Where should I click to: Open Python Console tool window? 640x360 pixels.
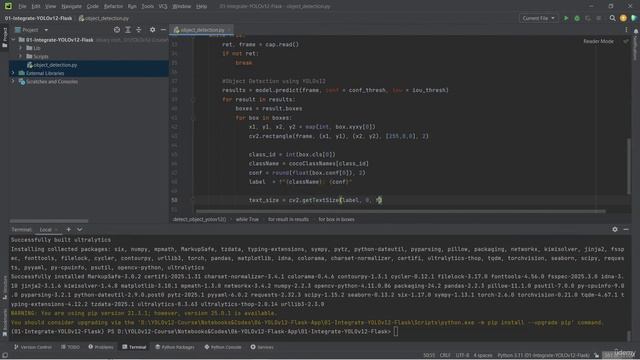(x=223, y=347)
